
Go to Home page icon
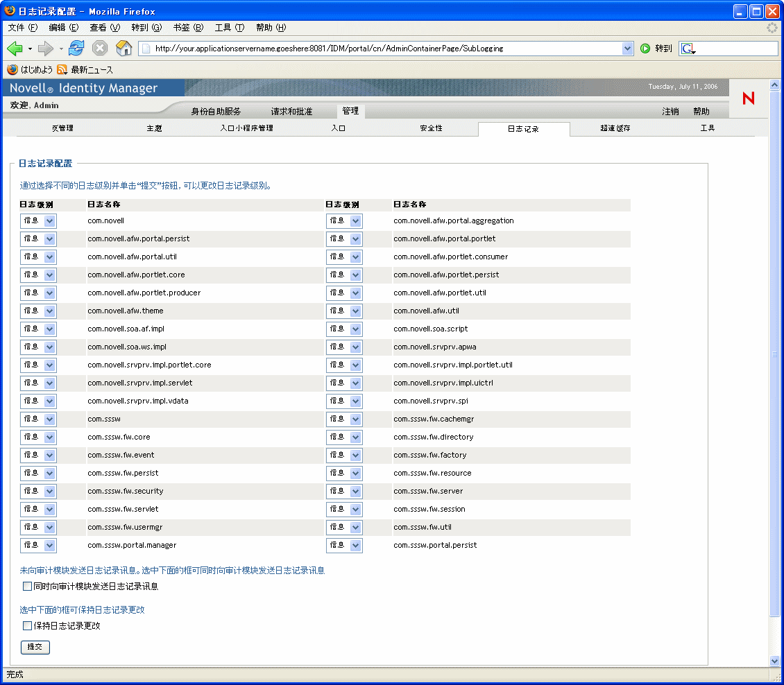(x=123, y=48)
